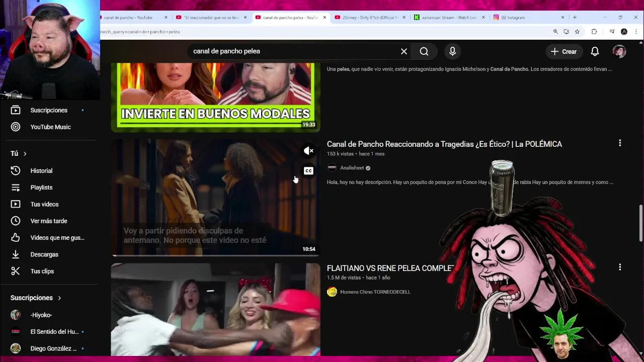
Task: Click the 'Una pelea, que nadie vio venir' description
Action: tap(469, 69)
